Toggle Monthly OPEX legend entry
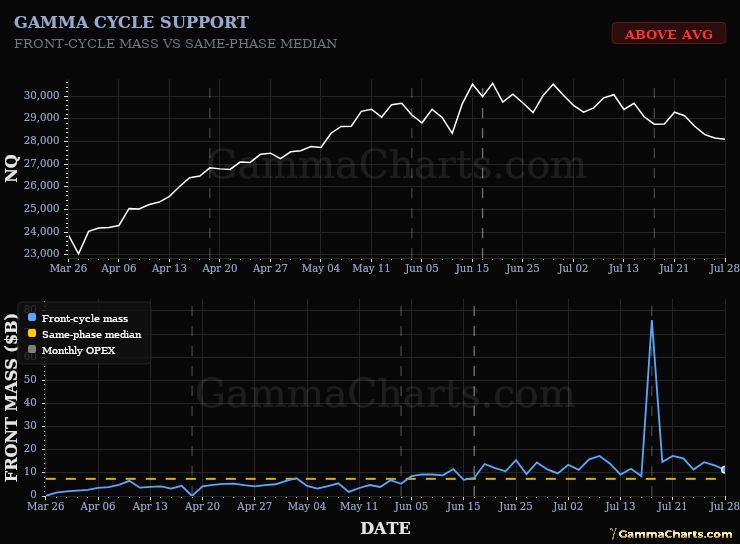Viewport: 740px width, 544px height. [72, 351]
